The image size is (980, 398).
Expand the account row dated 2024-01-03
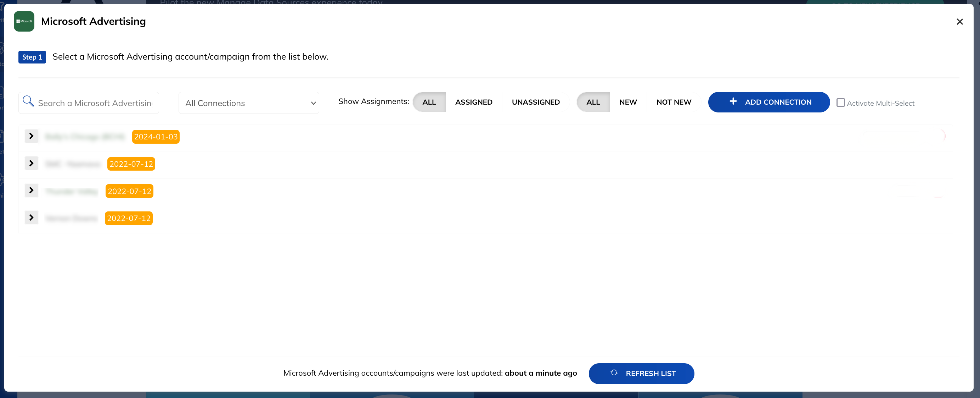32,136
